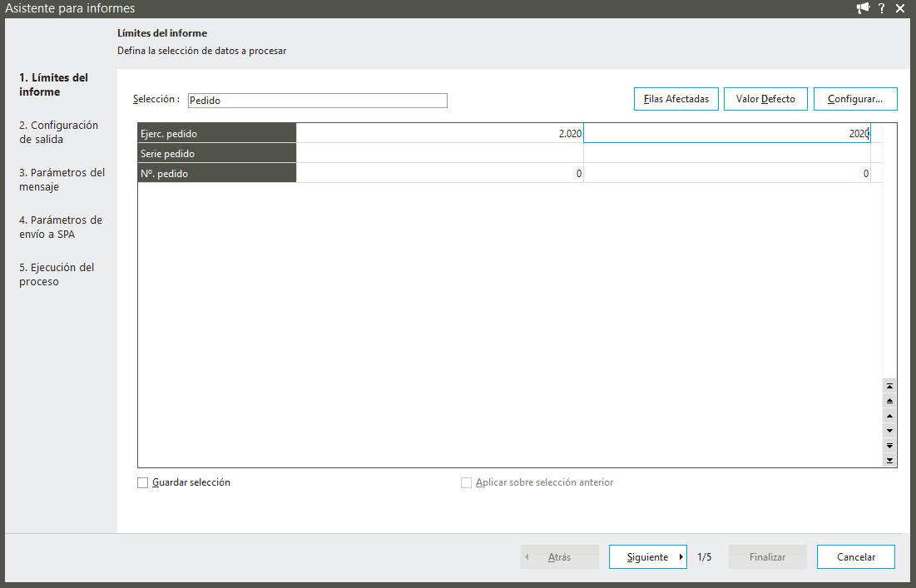The width and height of the screenshot is (916, 588).
Task: Click text Defina la selección de datos a procesar
Action: click(x=202, y=51)
